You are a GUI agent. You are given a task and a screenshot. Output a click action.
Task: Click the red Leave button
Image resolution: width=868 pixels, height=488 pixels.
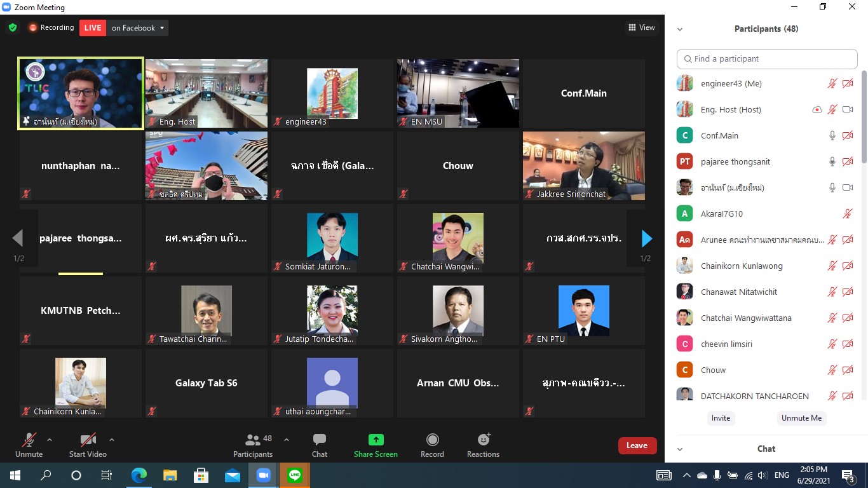[x=637, y=445]
